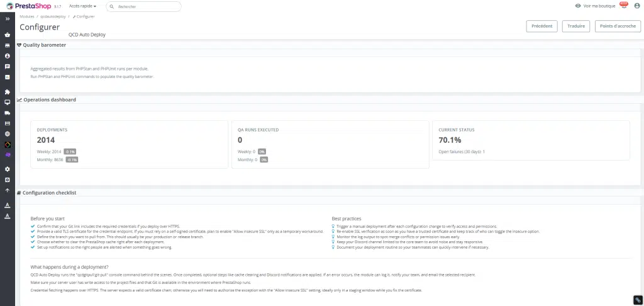
Task: Click the 'Run PHPStan and PHPUnit commands' message
Action: coord(92,77)
